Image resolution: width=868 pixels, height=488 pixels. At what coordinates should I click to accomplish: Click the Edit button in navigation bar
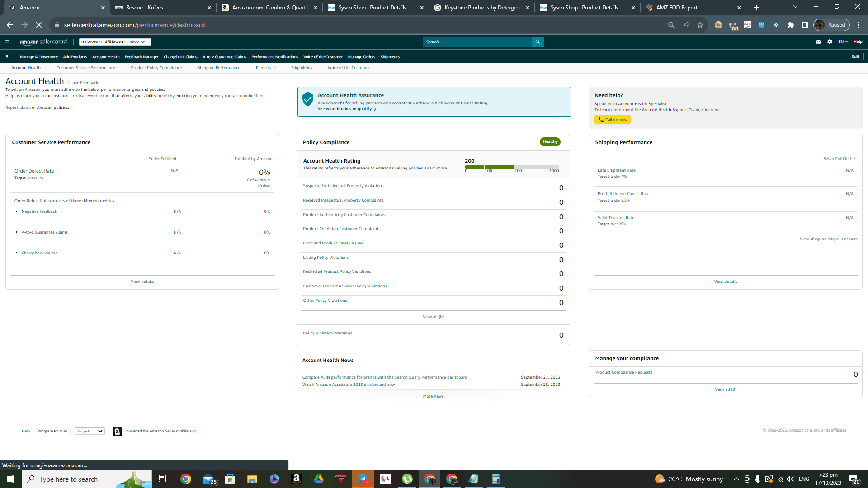[855, 56]
